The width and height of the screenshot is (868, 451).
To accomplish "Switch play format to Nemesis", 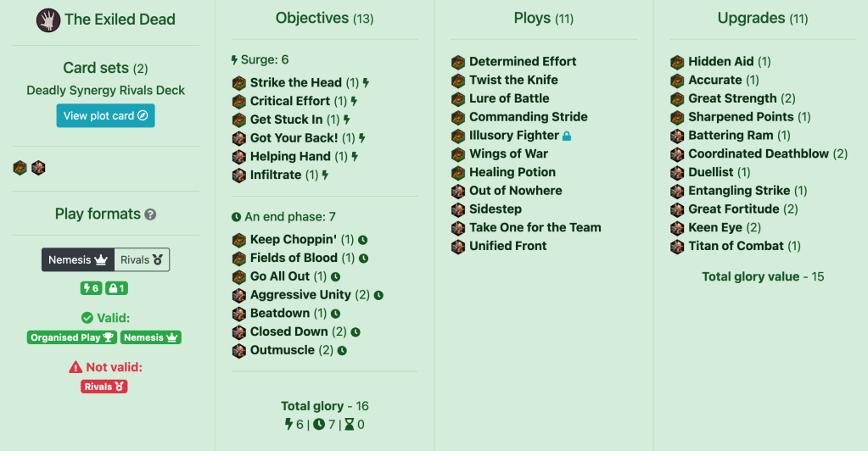I will (78, 260).
